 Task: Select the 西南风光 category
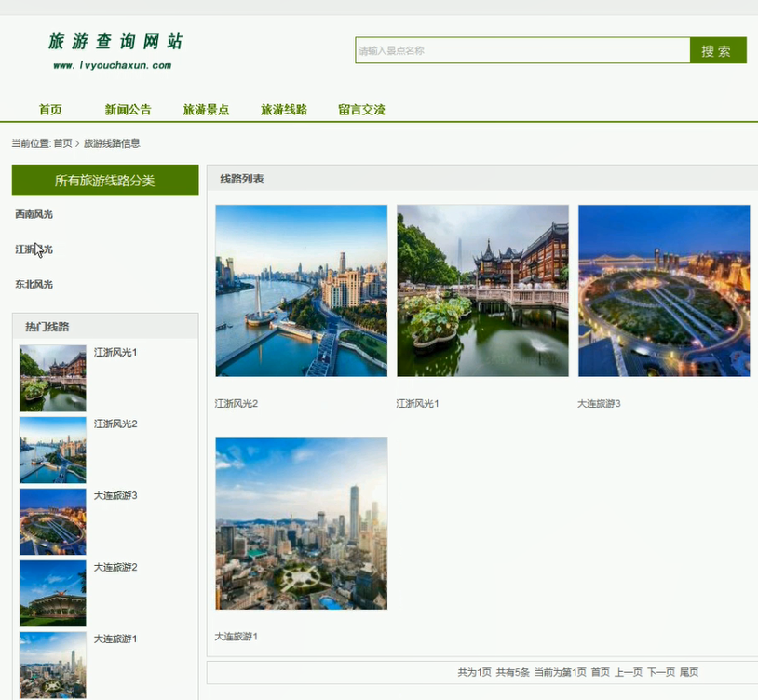tap(34, 214)
